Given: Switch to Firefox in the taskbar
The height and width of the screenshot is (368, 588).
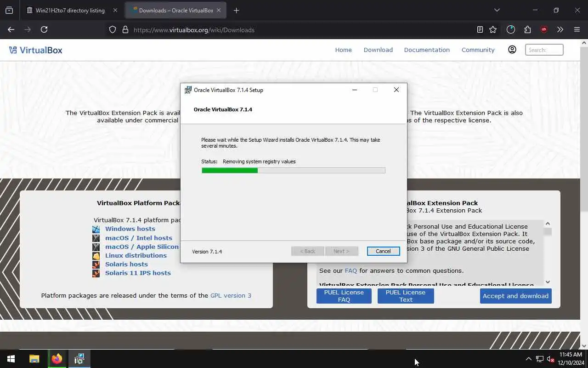Looking at the screenshot, I should [57, 359].
